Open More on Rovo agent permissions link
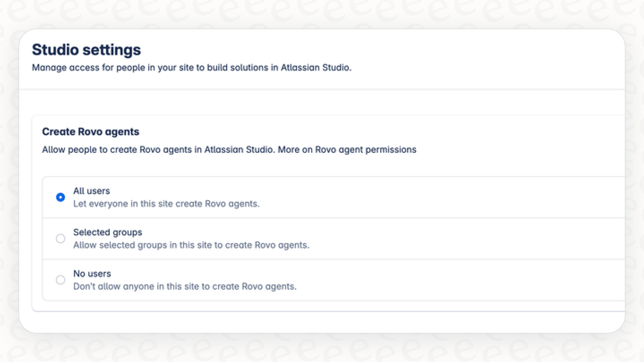644x362 pixels. [x=347, y=150]
